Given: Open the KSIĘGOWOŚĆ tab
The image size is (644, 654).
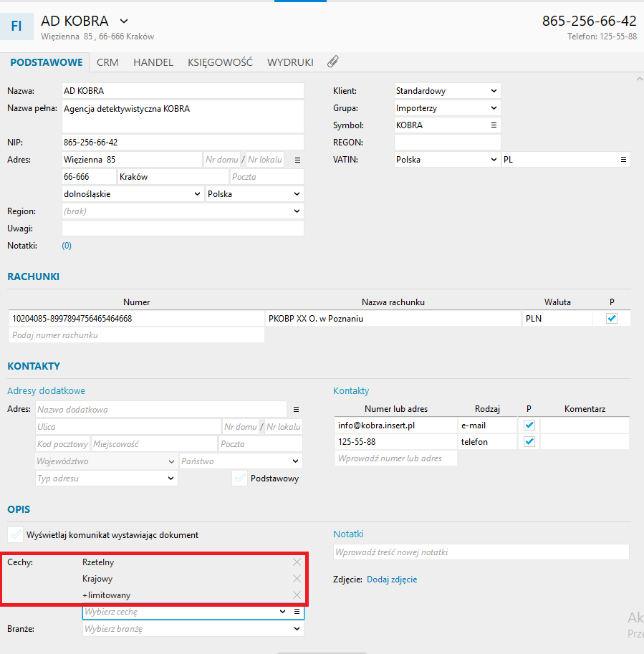Looking at the screenshot, I should tap(220, 62).
